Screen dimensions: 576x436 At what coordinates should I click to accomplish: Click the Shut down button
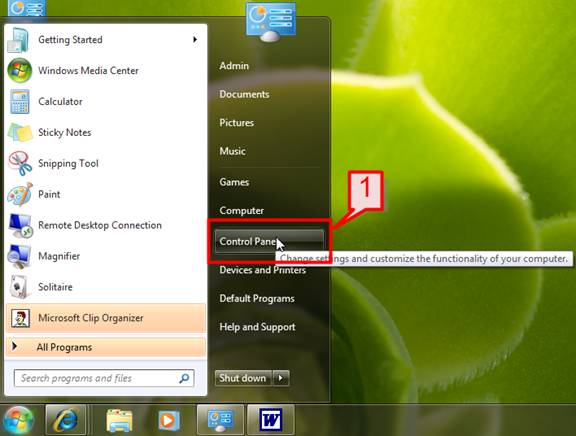(243, 378)
